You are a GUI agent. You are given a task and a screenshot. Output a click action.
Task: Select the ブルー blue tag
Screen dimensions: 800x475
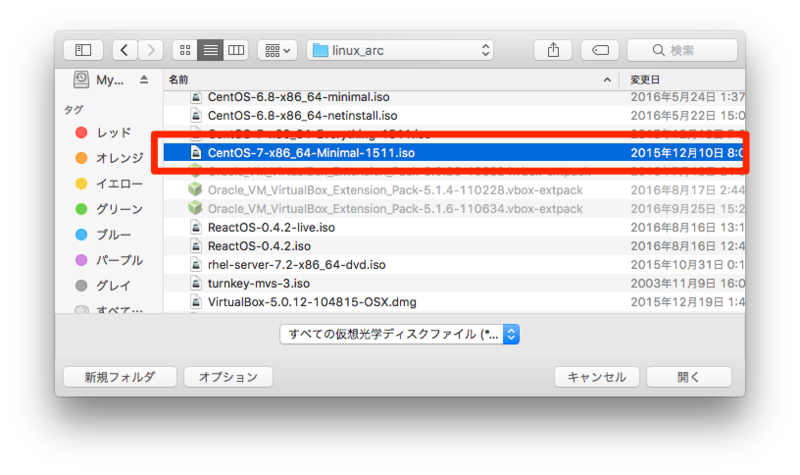pyautogui.click(x=104, y=235)
